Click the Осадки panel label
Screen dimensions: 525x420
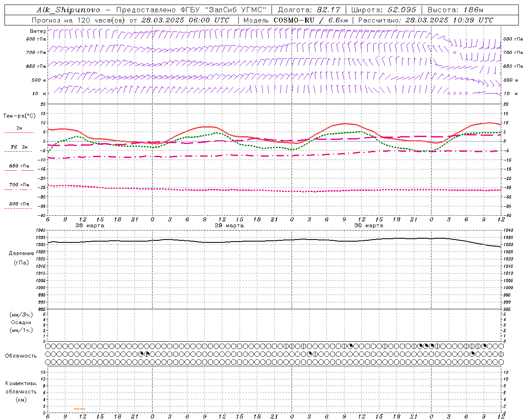(21, 322)
